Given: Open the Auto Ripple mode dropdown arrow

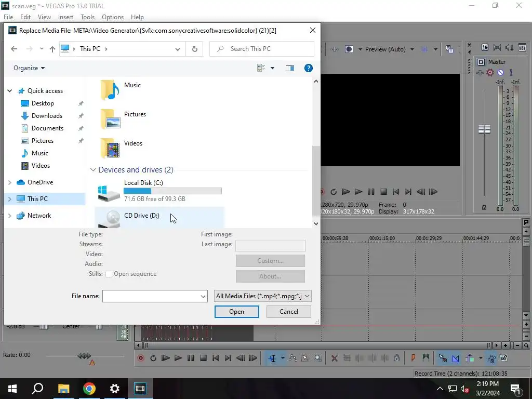Looking at the screenshot, I should click(x=481, y=358).
